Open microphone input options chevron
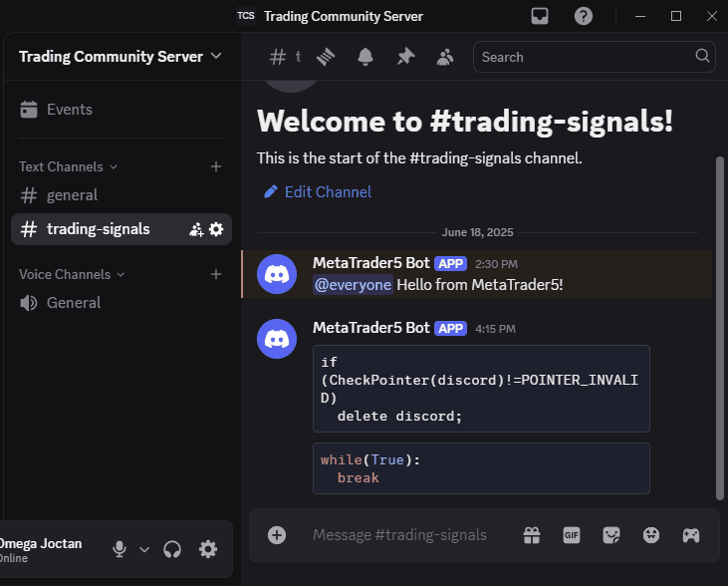 point(144,550)
